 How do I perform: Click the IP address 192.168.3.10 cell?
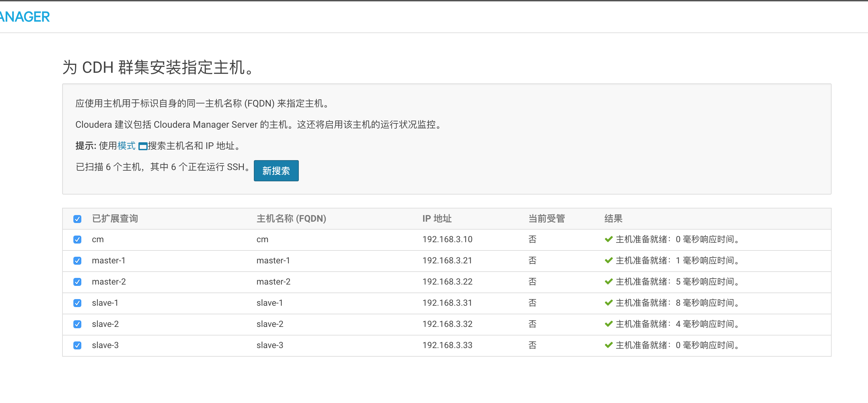click(x=447, y=240)
